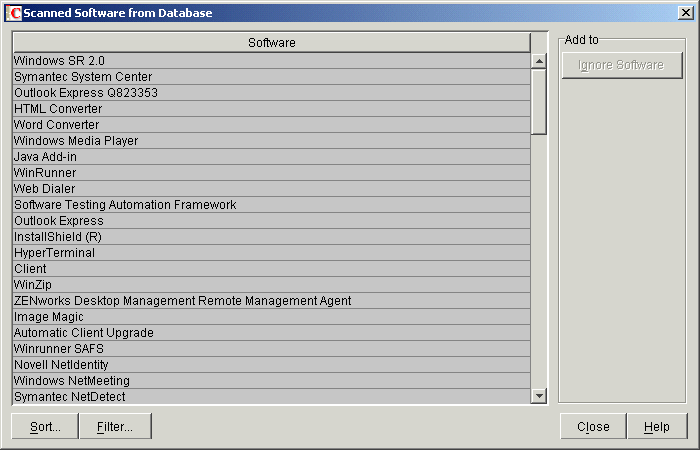The image size is (700, 450).
Task: Choose Web Dialer in the list
Action: point(272,189)
